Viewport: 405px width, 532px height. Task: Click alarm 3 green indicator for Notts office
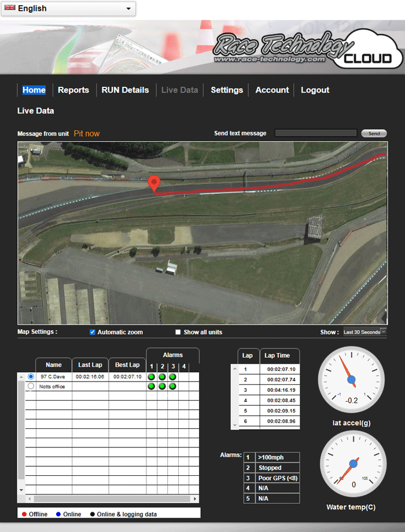click(x=172, y=386)
